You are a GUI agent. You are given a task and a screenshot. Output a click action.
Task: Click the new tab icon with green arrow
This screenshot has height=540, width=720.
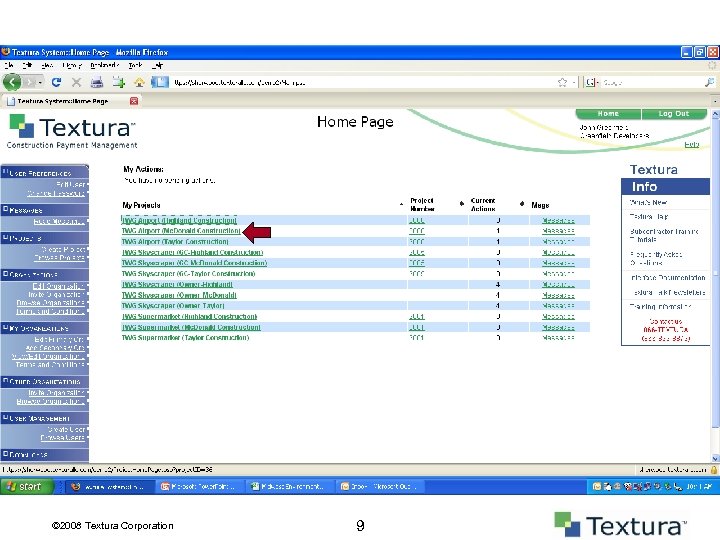119,82
